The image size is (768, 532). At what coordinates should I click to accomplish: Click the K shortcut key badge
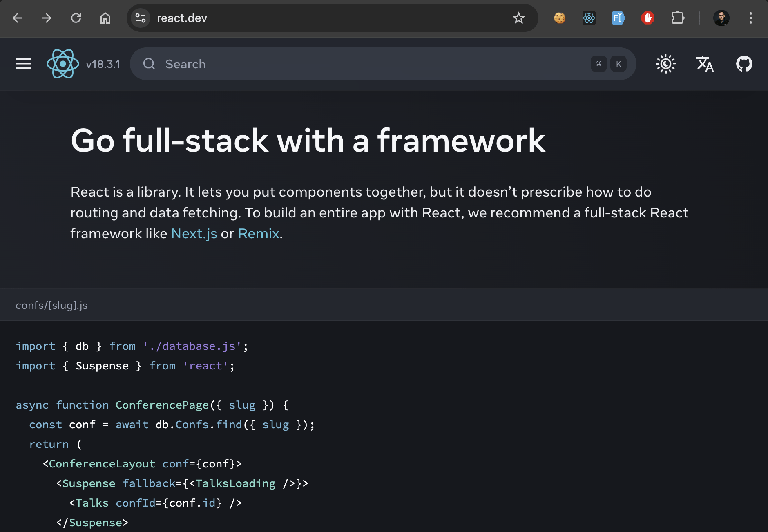click(618, 64)
